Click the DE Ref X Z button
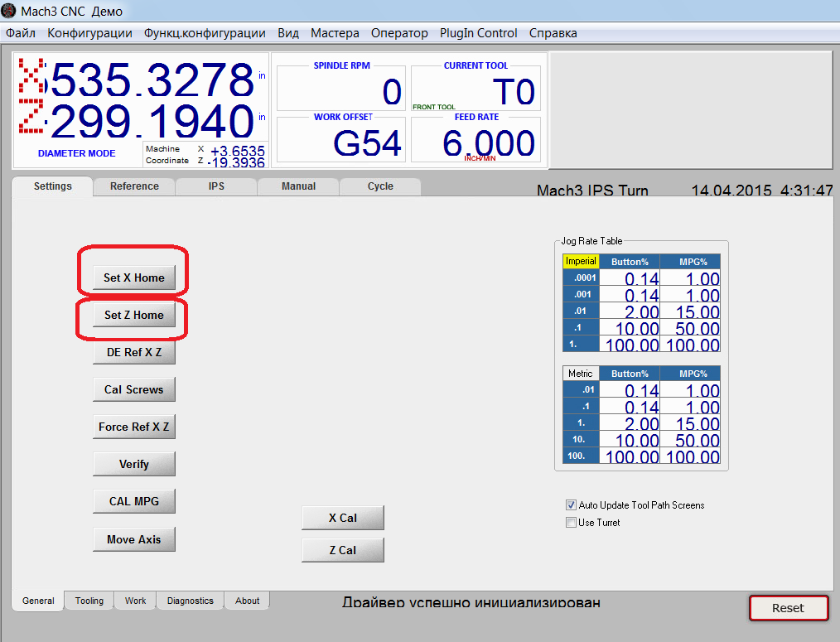This screenshot has height=642, width=840. (x=134, y=352)
